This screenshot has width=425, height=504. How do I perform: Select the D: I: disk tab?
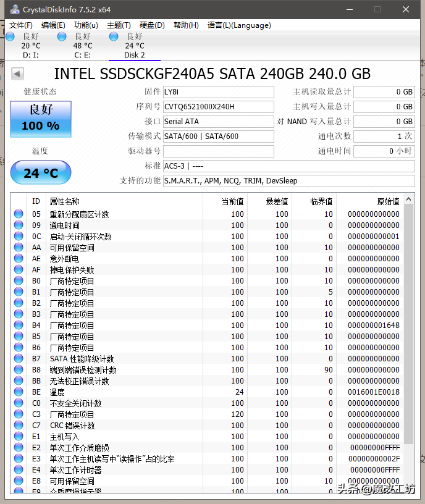pyautogui.click(x=30, y=46)
